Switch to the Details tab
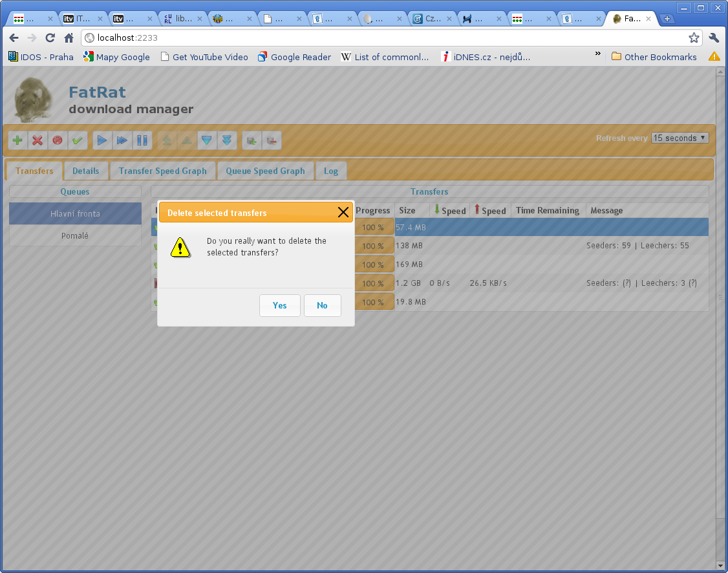Image resolution: width=728 pixels, height=573 pixels. [86, 171]
